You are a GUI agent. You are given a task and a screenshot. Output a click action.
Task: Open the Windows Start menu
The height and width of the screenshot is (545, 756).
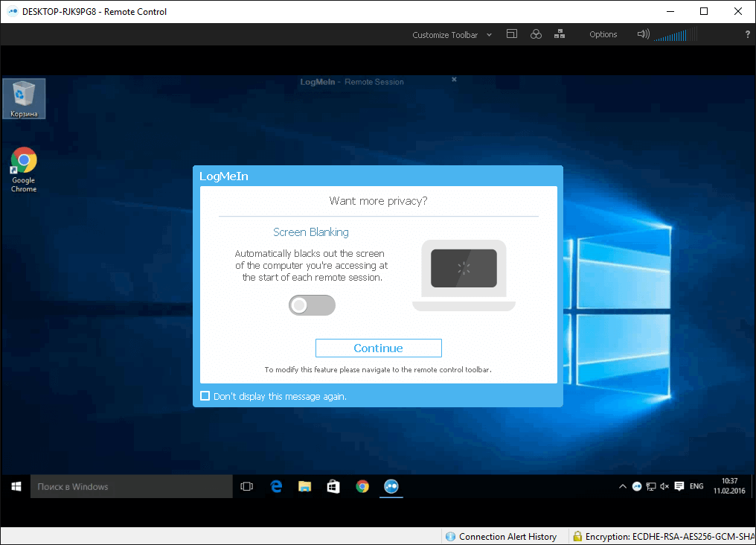(x=16, y=487)
